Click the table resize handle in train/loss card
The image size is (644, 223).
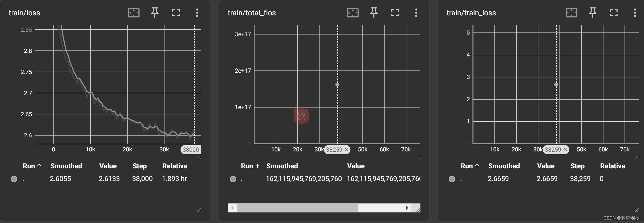[x=199, y=210]
